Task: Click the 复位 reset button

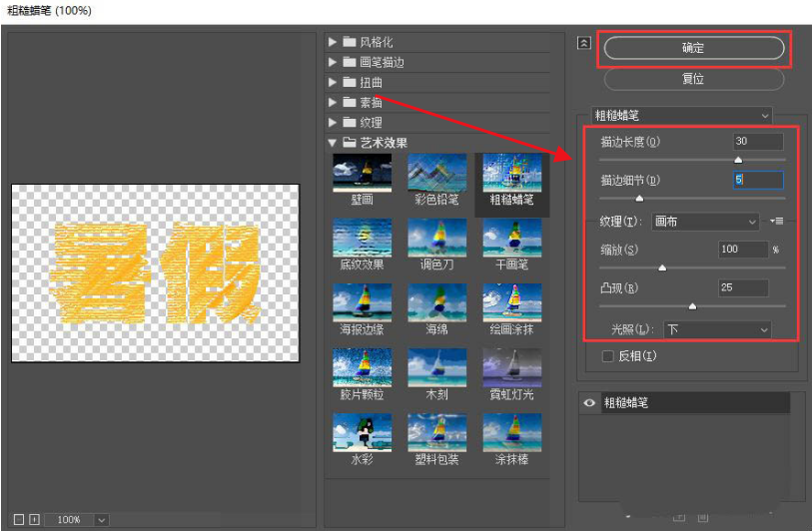Action: coord(694,79)
